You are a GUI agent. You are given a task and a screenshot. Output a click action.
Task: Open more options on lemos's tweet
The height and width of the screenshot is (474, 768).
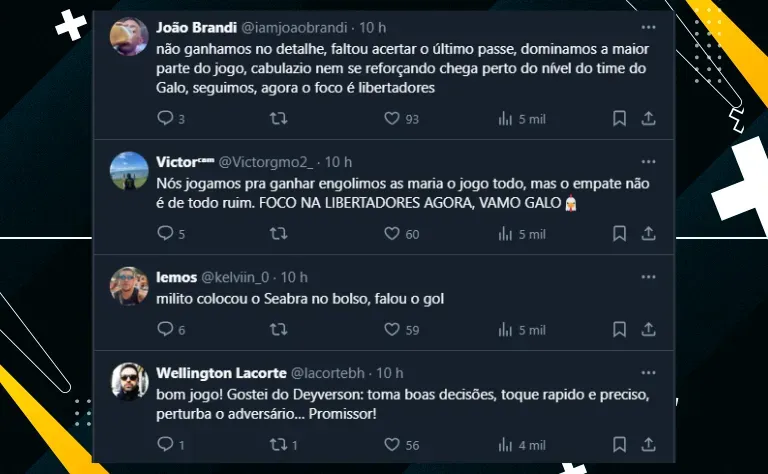648,276
